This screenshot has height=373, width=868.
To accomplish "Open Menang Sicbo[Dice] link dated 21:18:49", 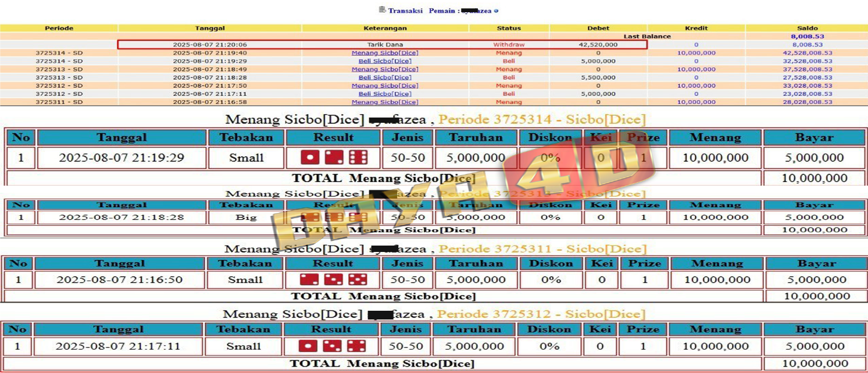I will (384, 69).
